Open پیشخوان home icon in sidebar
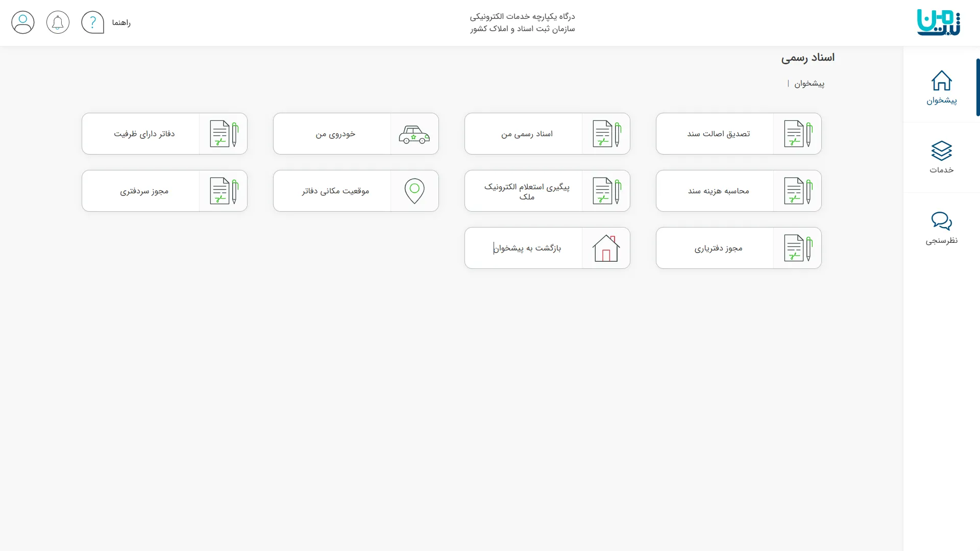 [x=941, y=81]
